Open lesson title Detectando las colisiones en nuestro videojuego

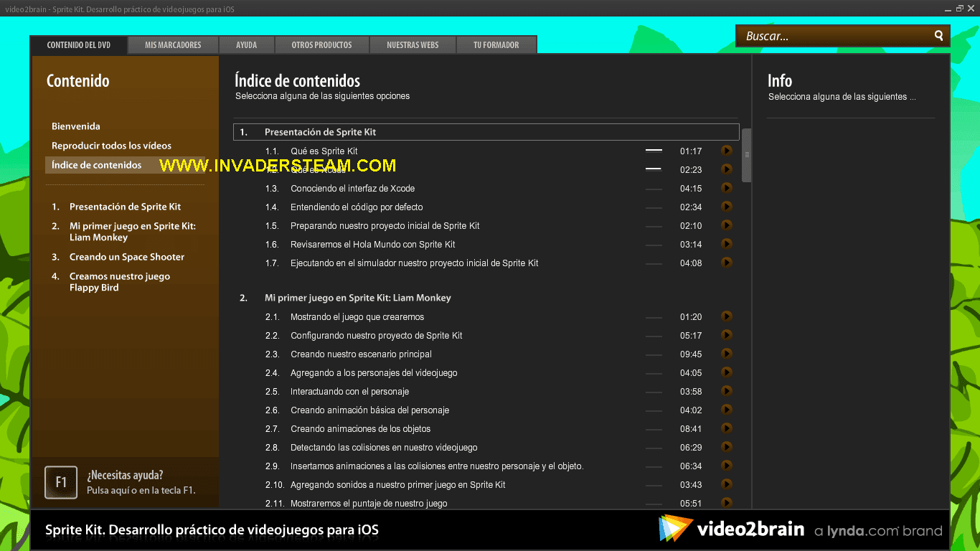coord(384,448)
